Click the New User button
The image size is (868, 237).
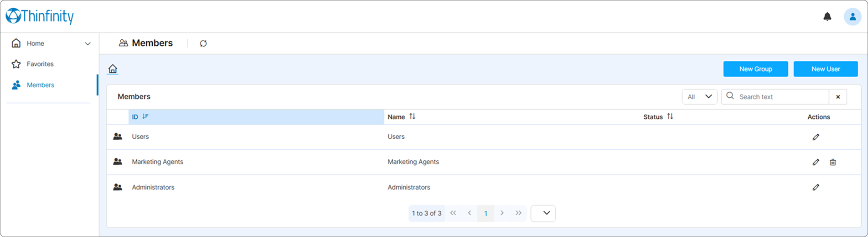[x=826, y=69]
